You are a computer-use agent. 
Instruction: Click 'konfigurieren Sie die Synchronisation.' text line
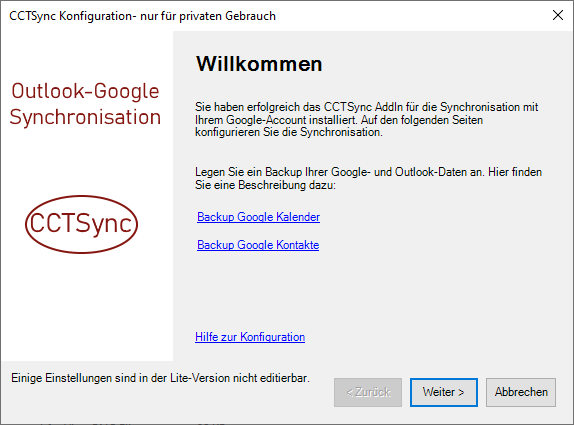(289, 132)
